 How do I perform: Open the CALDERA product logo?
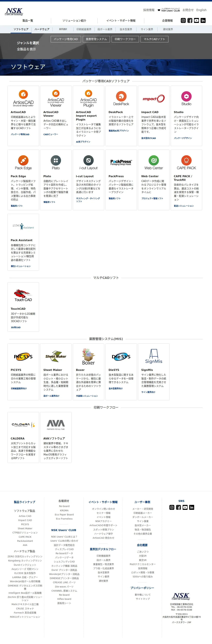coord(23,425)
